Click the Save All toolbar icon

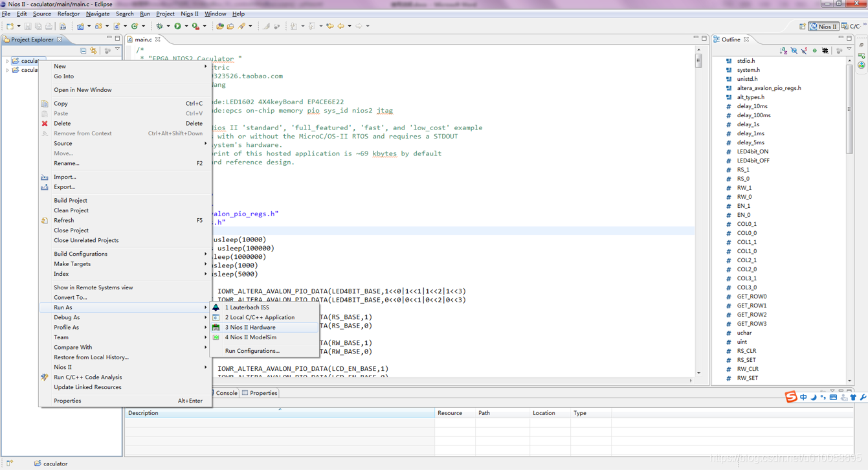[x=38, y=27]
